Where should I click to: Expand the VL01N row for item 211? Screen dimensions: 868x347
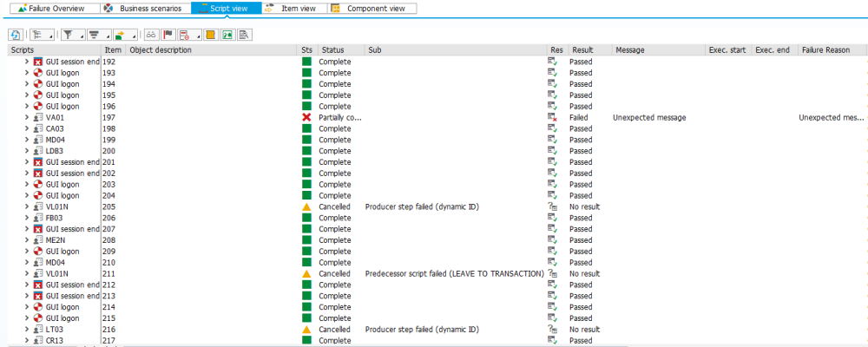coord(27,273)
